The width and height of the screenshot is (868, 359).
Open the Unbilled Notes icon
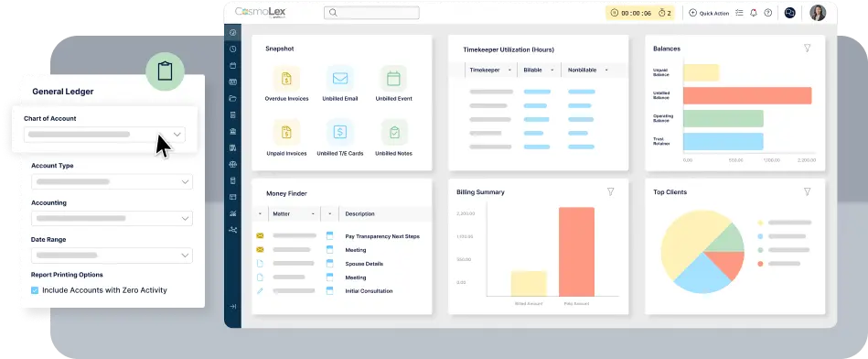[393, 133]
